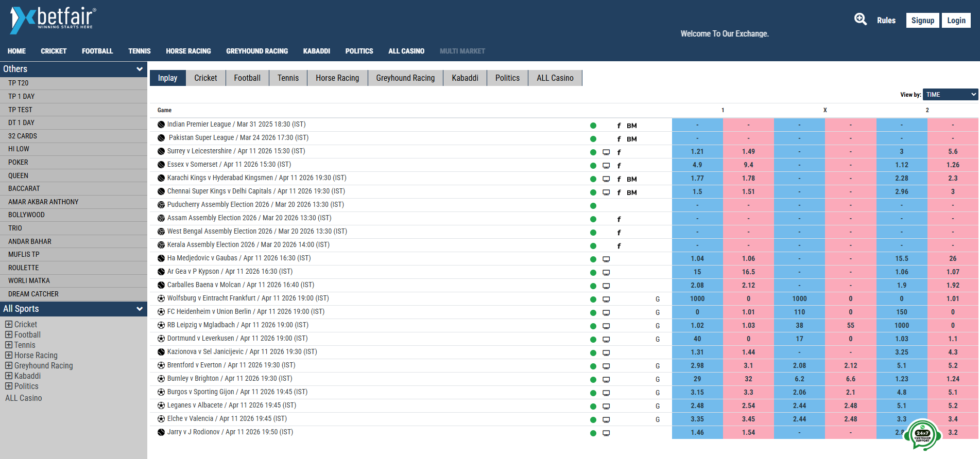This screenshot has height=459, width=980.
Task: Click the G icon for Brentford v Everton
Action: (658, 366)
